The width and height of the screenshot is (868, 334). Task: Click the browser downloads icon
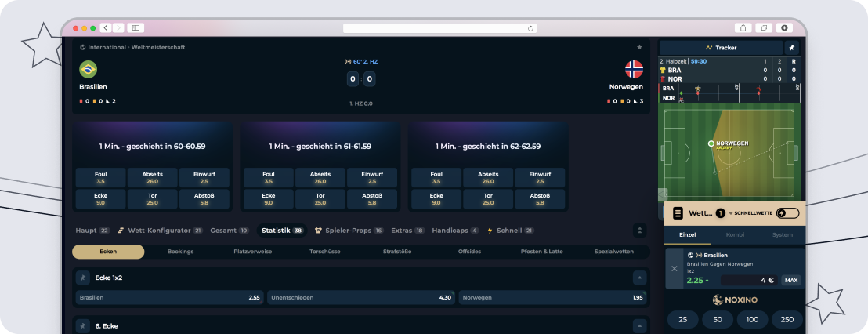pyautogui.click(x=784, y=27)
